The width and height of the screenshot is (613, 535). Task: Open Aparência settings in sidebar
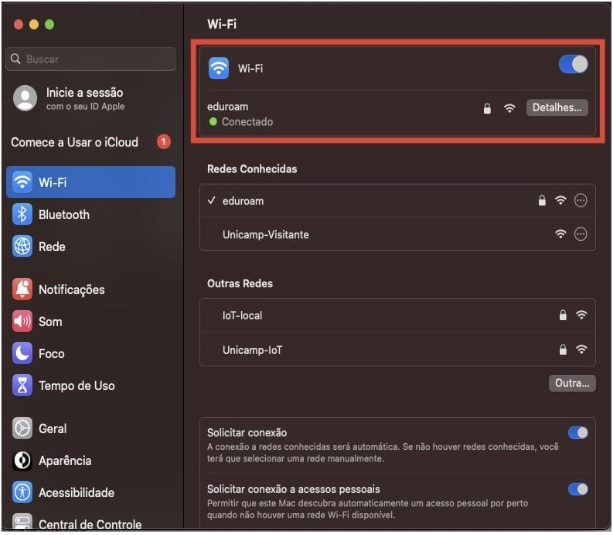[91, 461]
